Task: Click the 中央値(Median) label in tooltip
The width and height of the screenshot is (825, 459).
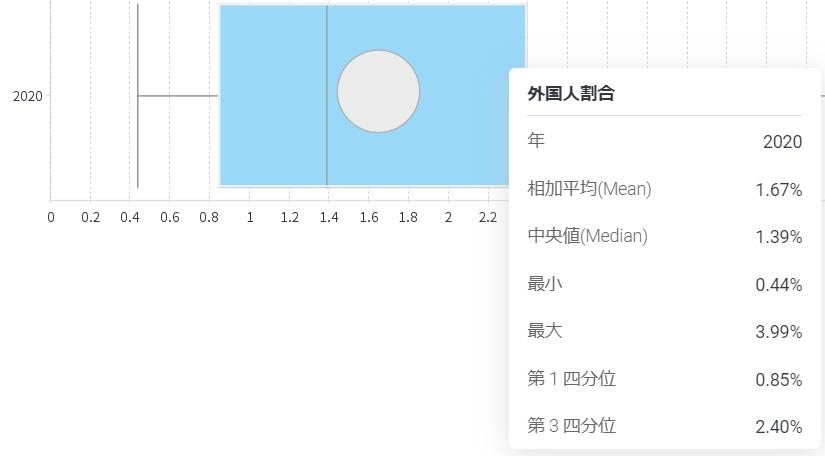Action: click(x=587, y=236)
